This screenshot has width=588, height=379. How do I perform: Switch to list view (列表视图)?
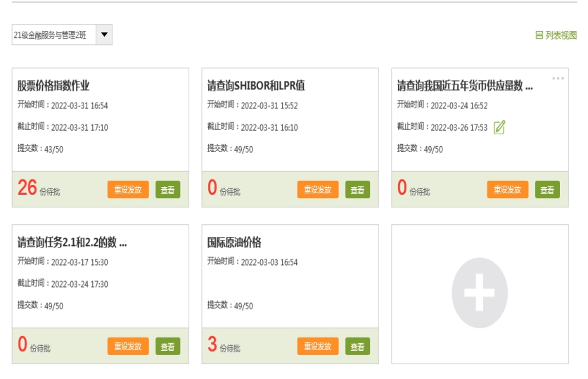(556, 35)
